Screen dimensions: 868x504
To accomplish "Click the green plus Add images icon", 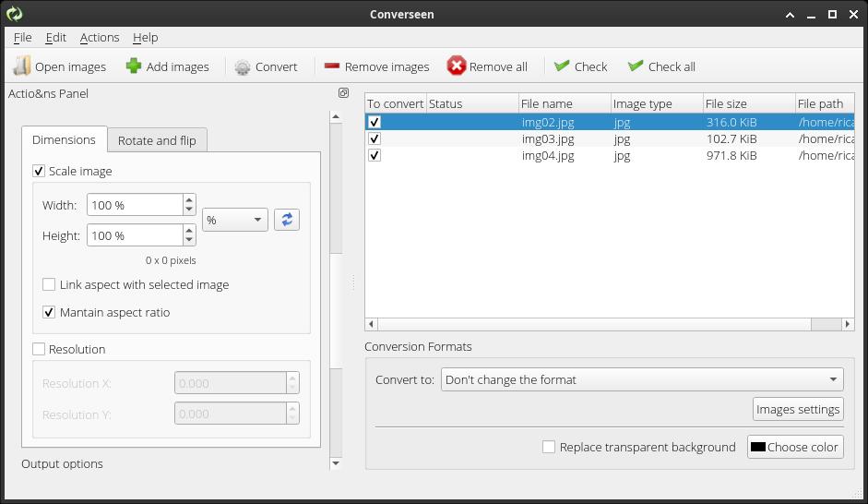I will [134, 66].
